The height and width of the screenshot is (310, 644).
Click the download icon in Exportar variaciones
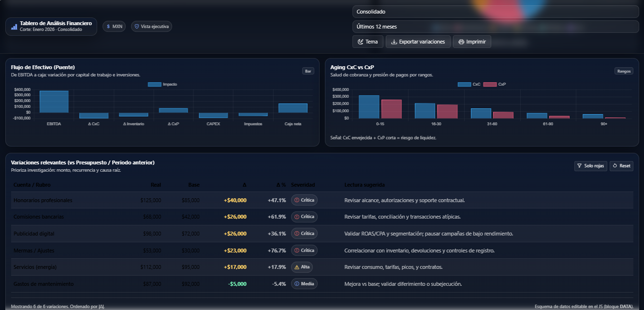point(394,42)
